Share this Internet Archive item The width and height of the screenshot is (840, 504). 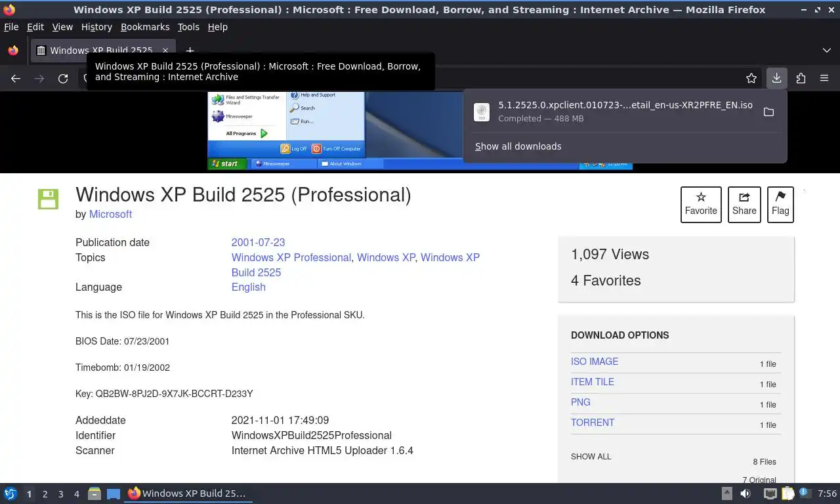click(744, 204)
